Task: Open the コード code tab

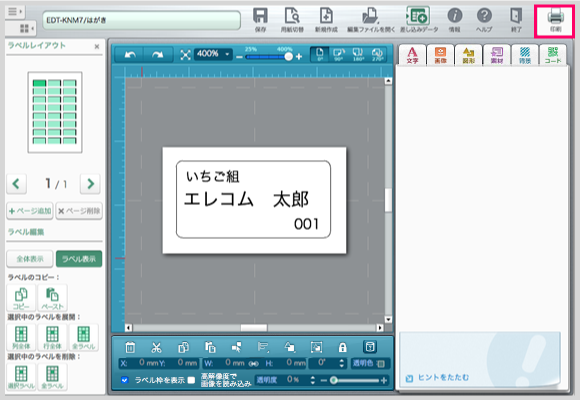Action: (x=553, y=56)
